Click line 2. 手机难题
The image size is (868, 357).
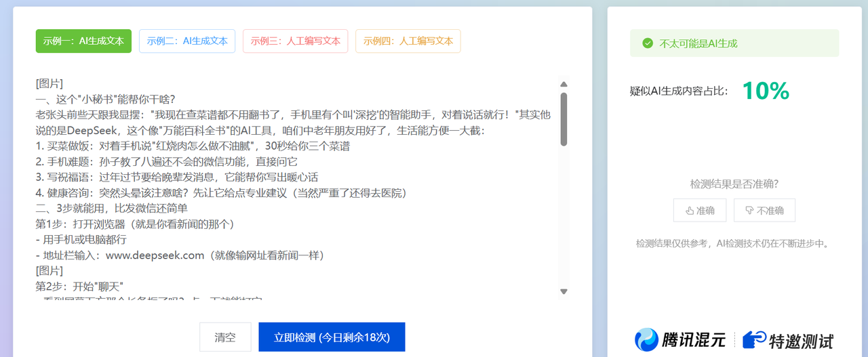[167, 162]
